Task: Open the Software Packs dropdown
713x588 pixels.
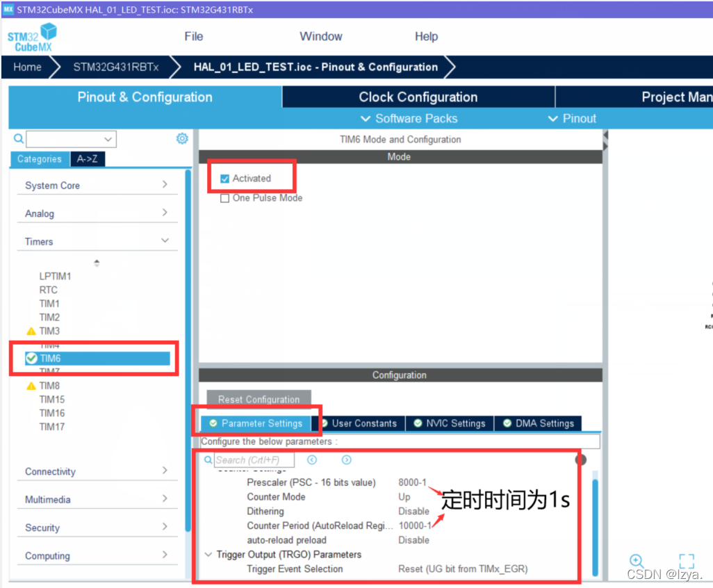Action: pos(409,119)
